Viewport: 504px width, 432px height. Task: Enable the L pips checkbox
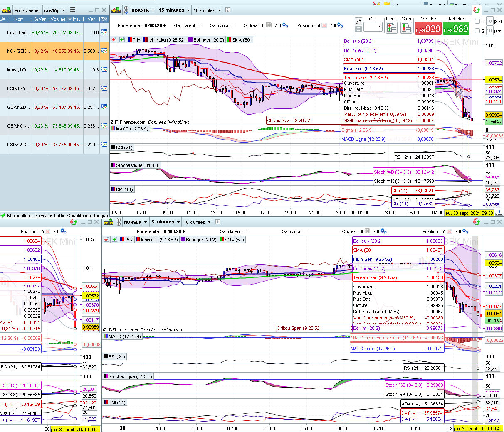pos(477,21)
